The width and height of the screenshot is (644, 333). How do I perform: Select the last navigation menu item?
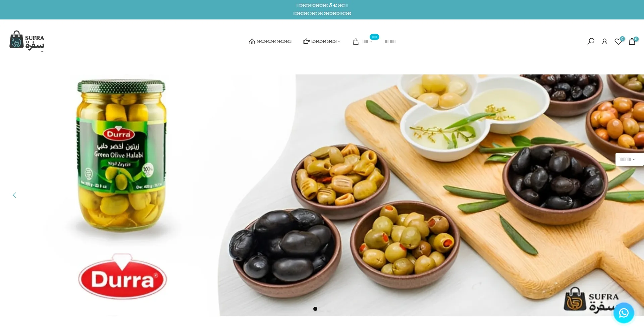[x=389, y=42]
